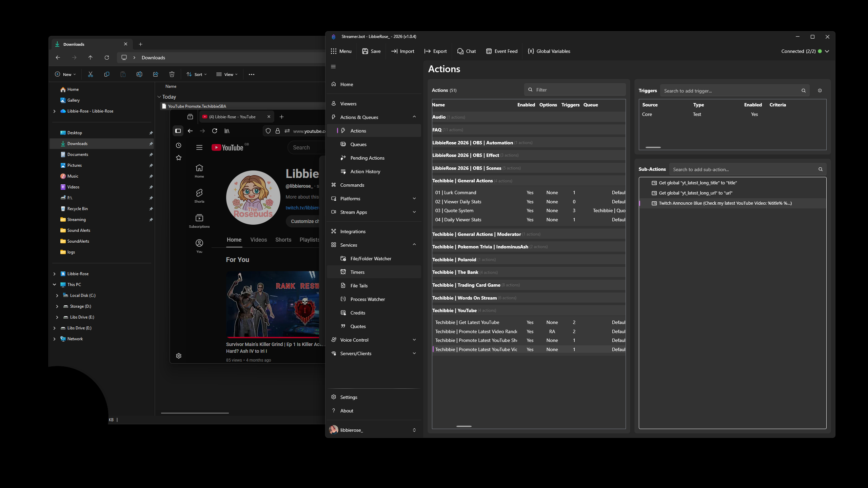
Task: Open the About page
Action: pyautogui.click(x=374, y=411)
